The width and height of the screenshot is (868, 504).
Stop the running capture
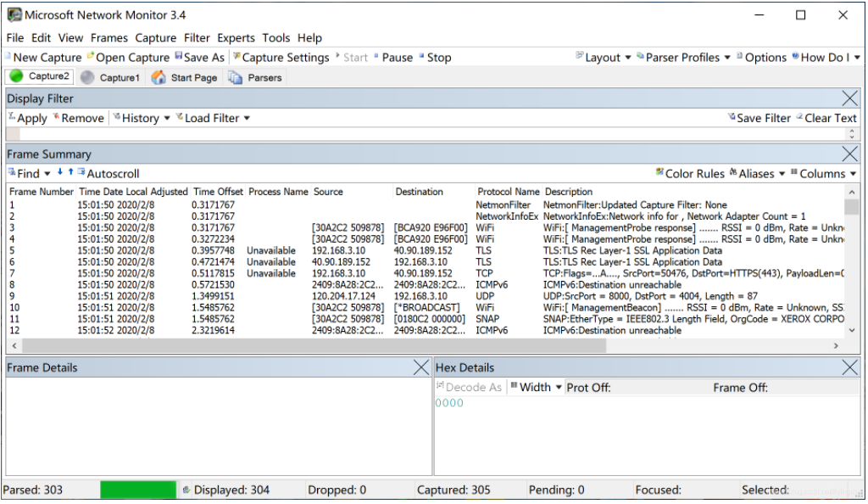(x=435, y=58)
